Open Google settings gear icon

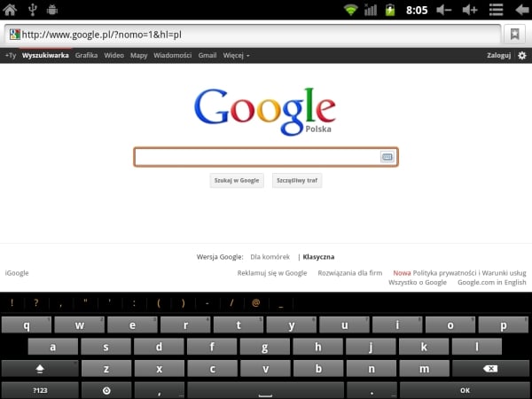point(522,55)
